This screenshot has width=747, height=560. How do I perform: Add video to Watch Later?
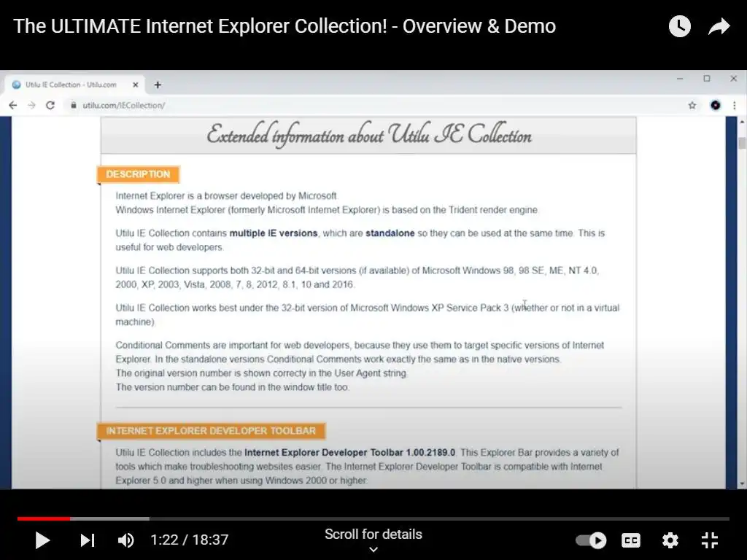pos(680,26)
